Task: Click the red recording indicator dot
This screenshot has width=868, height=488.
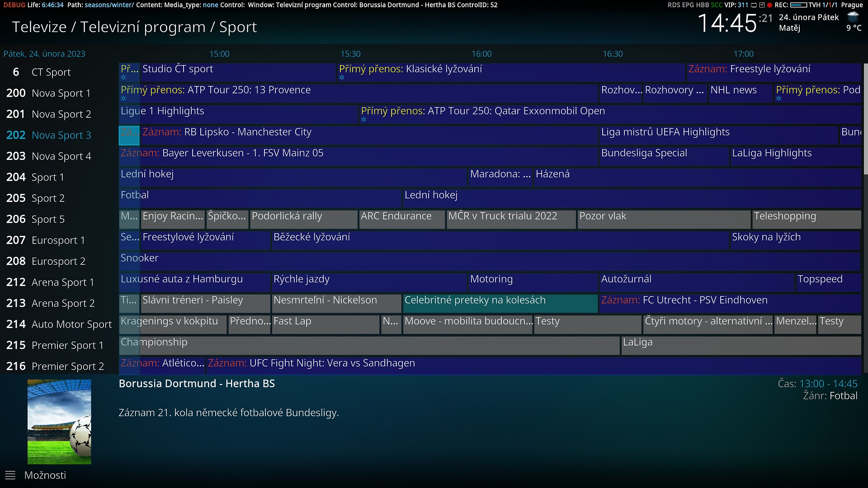Action: click(x=769, y=5)
